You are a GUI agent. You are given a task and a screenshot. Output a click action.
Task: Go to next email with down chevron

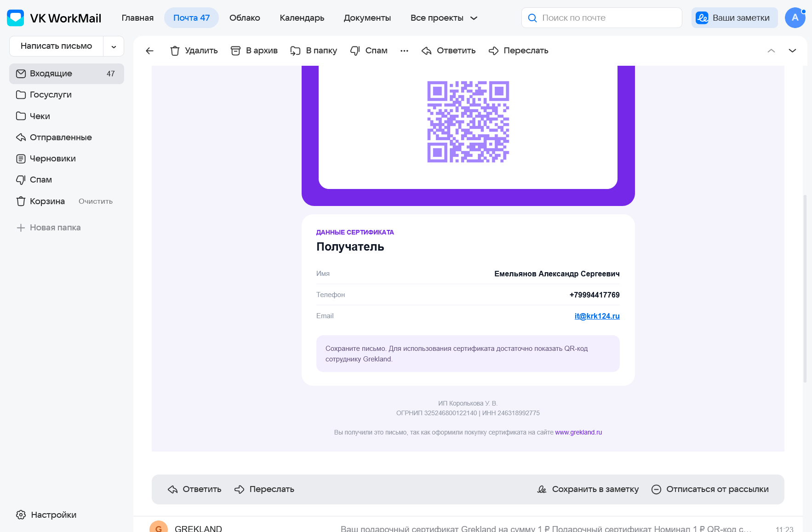pyautogui.click(x=792, y=51)
